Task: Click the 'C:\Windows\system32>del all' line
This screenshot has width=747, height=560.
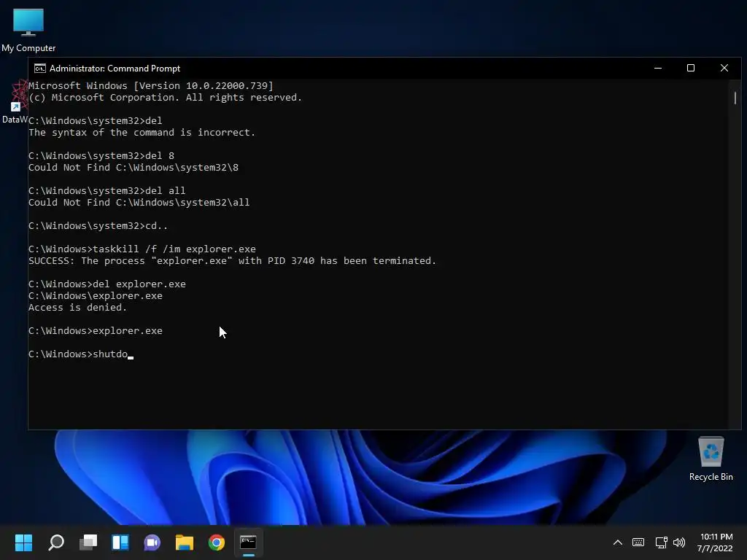Action: point(107,191)
